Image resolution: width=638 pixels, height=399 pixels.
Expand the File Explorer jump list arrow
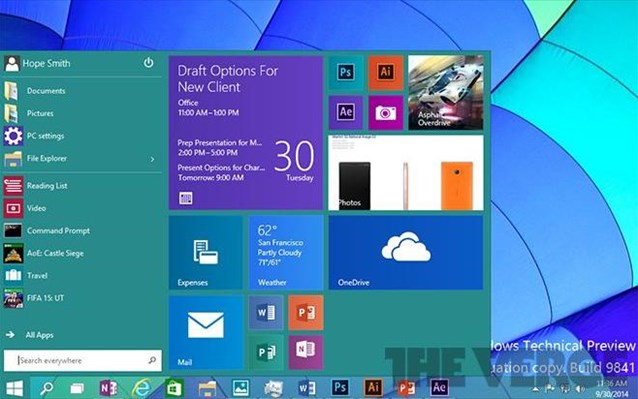point(152,159)
